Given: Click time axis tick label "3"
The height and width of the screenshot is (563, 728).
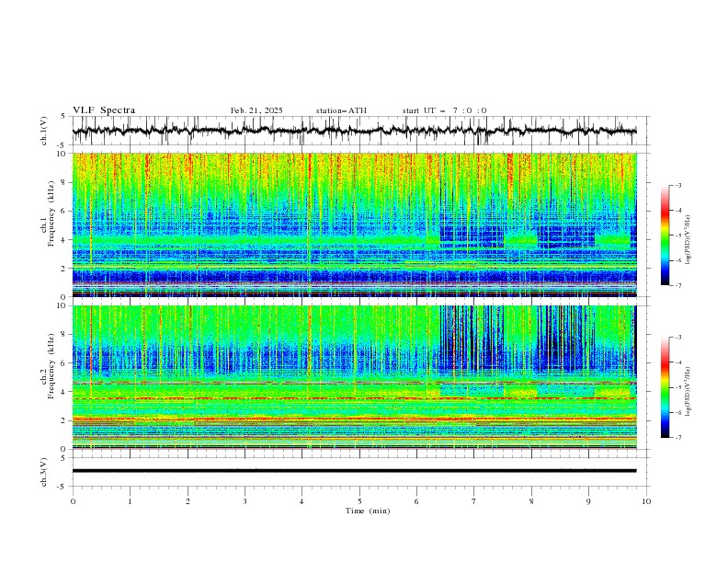Looking at the screenshot, I should (x=245, y=501).
